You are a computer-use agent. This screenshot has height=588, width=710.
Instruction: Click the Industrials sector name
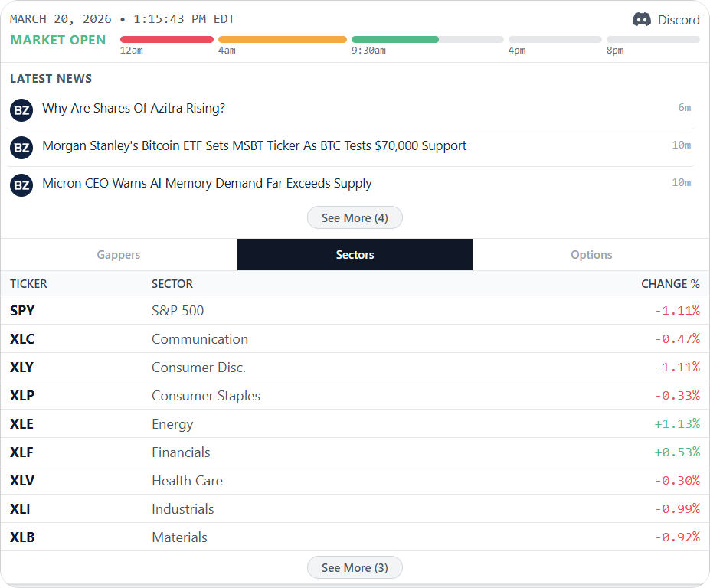182,509
